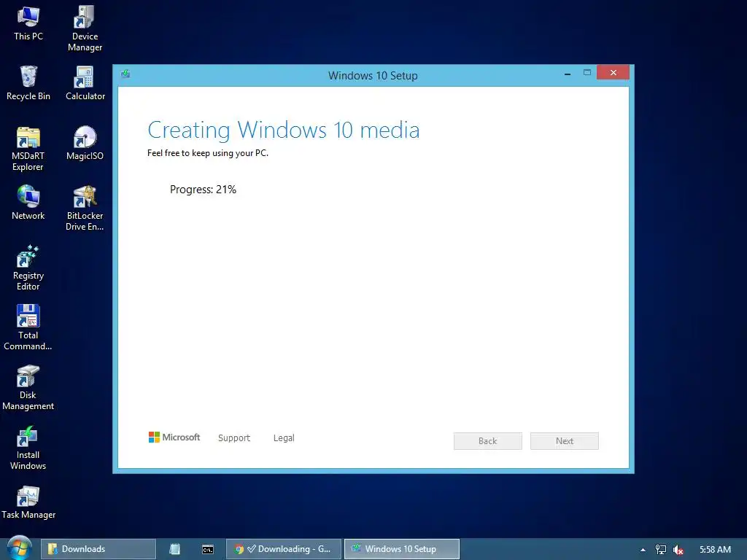Screen dimensions: 747x560
Task: Minimize the Windows 10 Setup window
Action: pyautogui.click(x=568, y=74)
